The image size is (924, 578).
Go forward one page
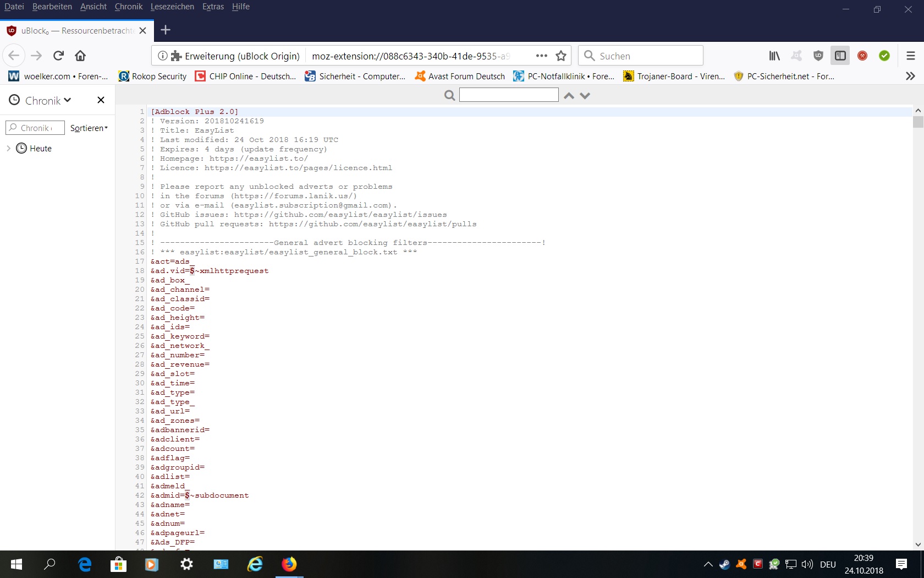click(x=36, y=56)
